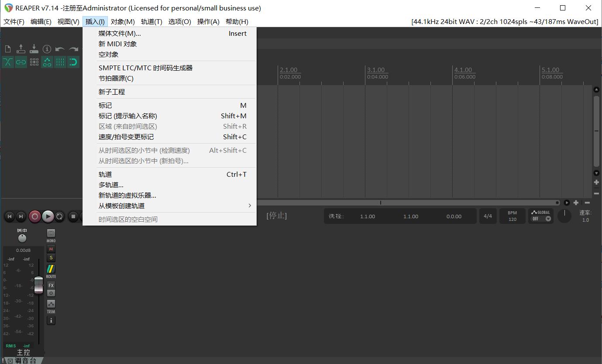Choose 多轨道... menu entry

pos(169,185)
